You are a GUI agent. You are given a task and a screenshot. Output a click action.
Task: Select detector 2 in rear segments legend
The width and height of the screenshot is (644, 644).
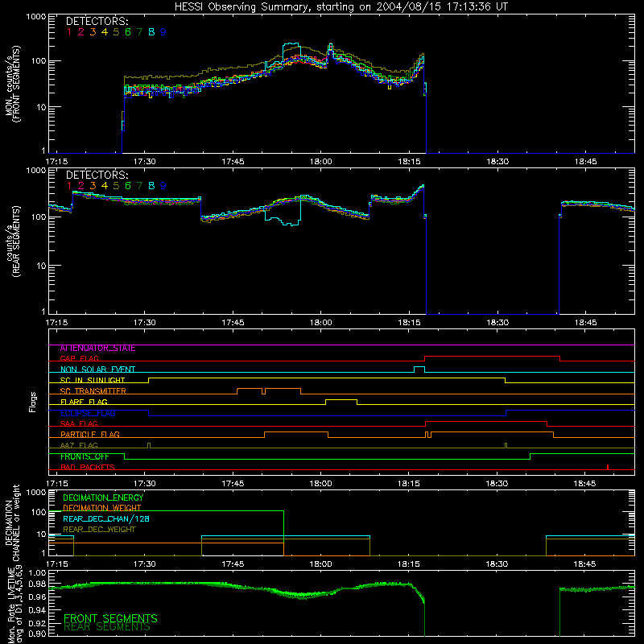tap(81, 186)
